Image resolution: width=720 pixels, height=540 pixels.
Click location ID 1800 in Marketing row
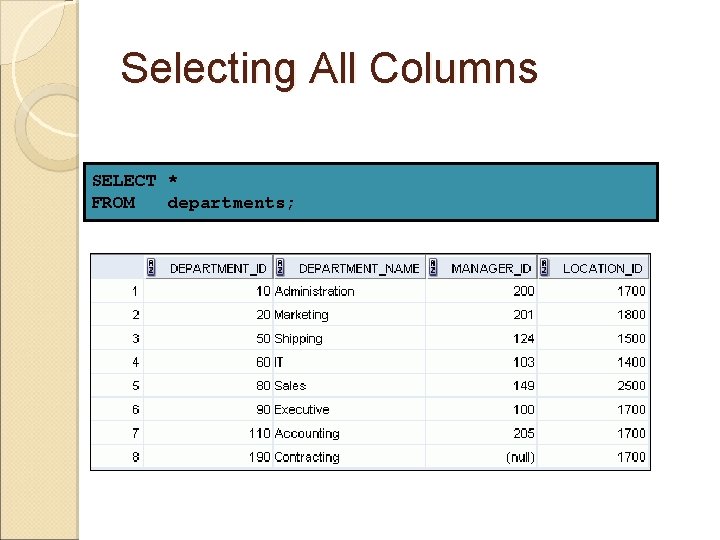593,315
